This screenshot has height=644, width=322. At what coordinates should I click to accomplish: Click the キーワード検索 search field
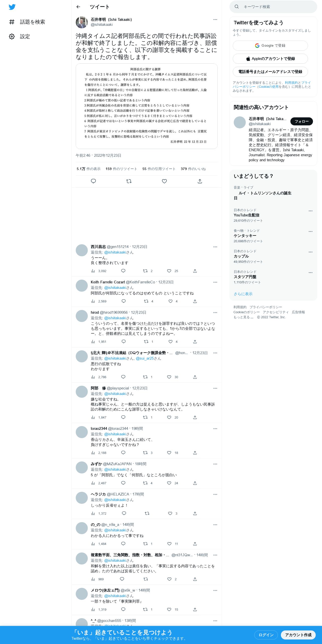pos(273,7)
